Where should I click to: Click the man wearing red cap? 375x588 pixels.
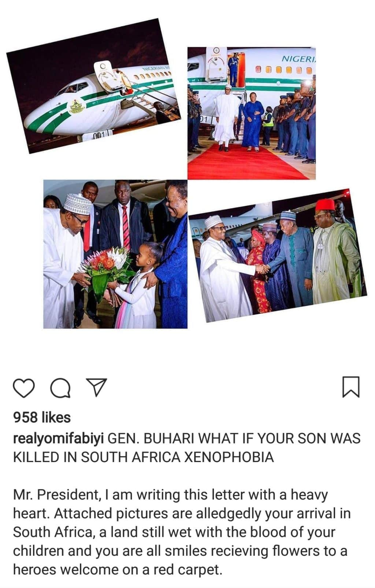[x=336, y=252]
